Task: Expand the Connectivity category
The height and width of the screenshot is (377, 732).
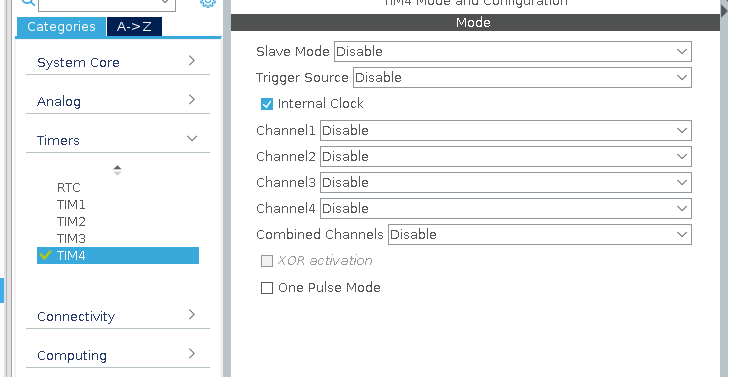Action: (x=118, y=316)
